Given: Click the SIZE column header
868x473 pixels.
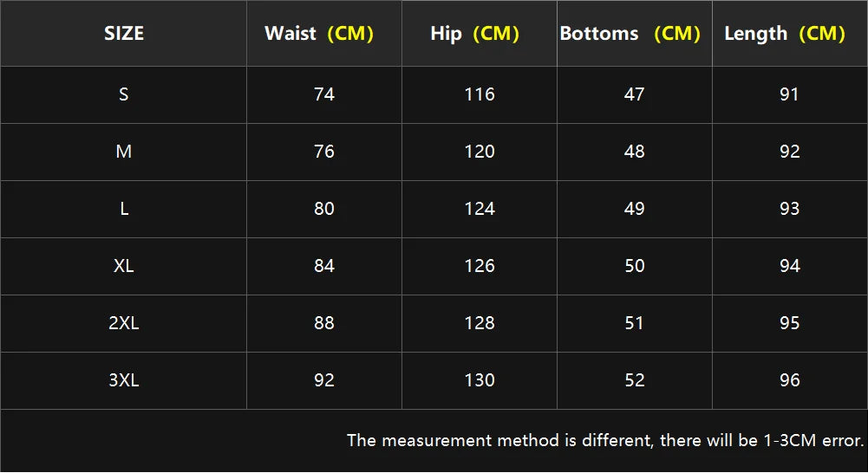Looking at the screenshot, I should click(x=124, y=34).
